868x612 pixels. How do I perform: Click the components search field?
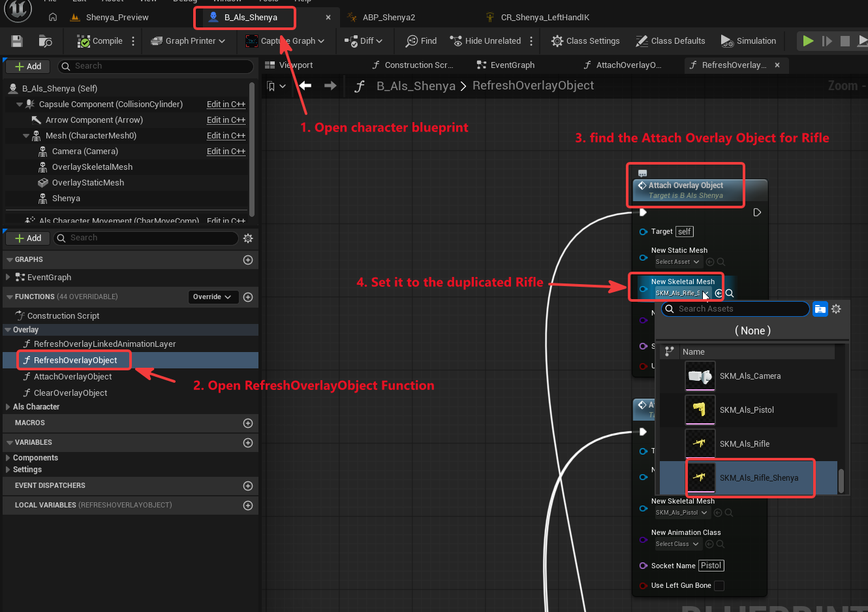click(155, 66)
